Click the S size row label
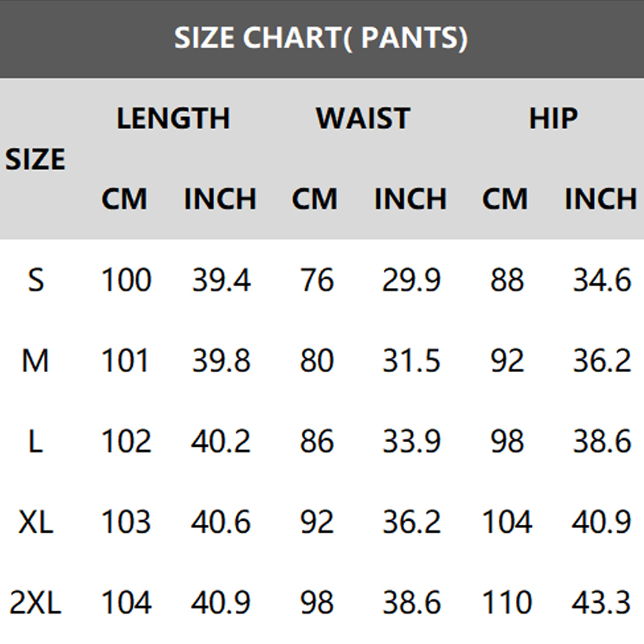This screenshot has height=644, width=644. 35,281
